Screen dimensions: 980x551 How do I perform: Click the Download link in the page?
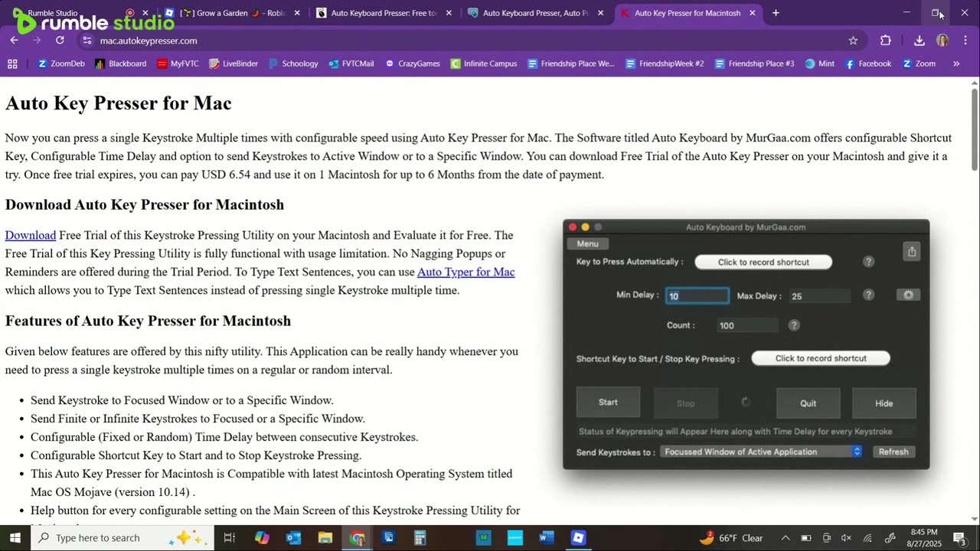click(x=31, y=235)
